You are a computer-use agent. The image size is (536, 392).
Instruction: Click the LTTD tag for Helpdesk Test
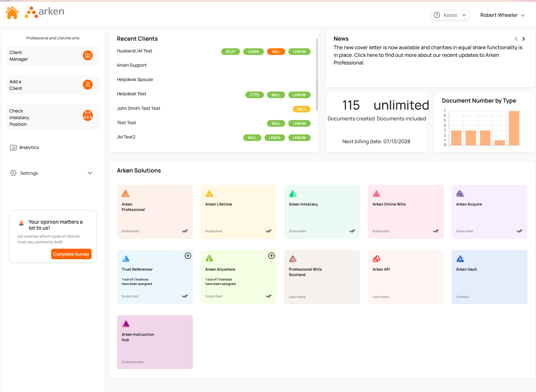(x=254, y=95)
